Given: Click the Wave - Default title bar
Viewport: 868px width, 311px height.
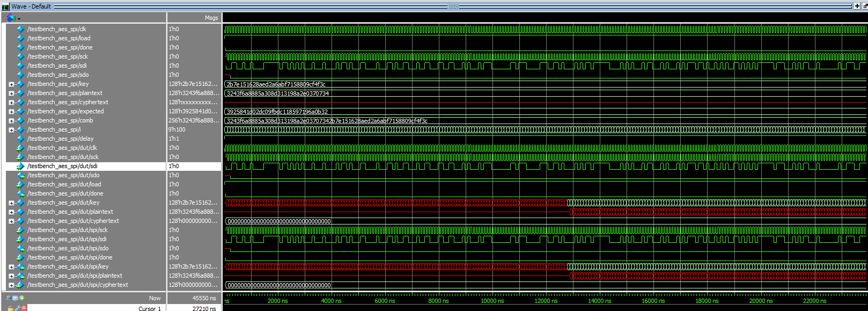Looking at the screenshot, I should click(434, 6).
